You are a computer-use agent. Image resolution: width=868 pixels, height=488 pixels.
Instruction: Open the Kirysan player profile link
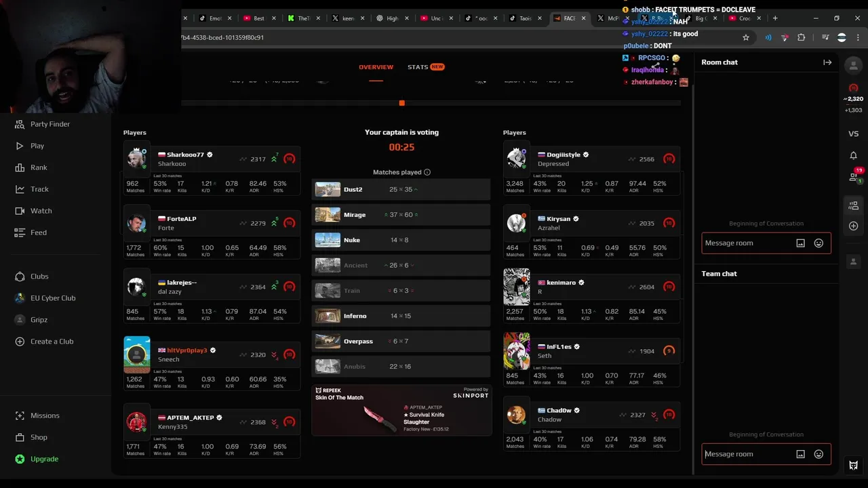click(x=559, y=219)
